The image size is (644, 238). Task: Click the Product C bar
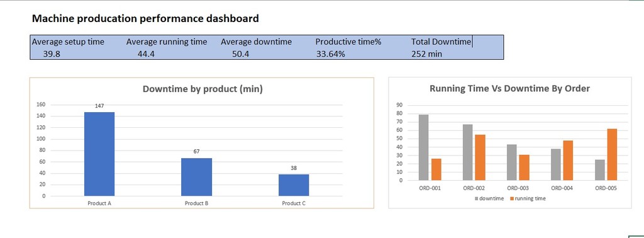(x=294, y=185)
